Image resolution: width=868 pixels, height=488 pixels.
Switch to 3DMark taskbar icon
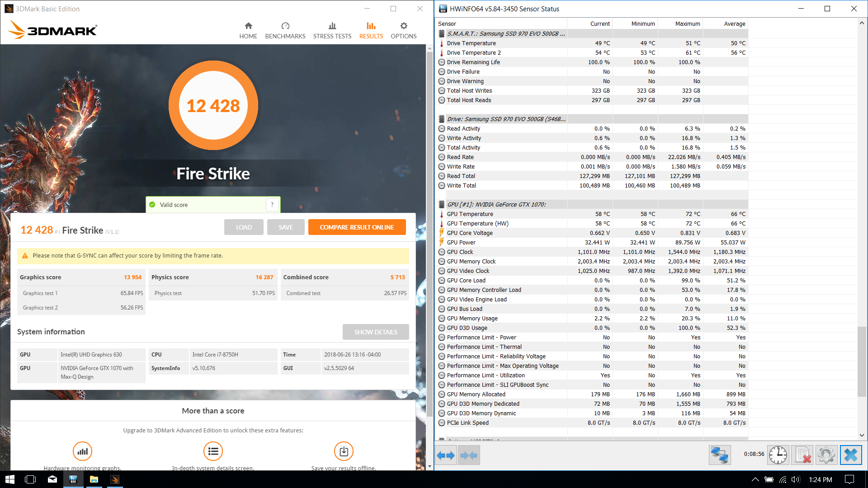[x=115, y=479]
